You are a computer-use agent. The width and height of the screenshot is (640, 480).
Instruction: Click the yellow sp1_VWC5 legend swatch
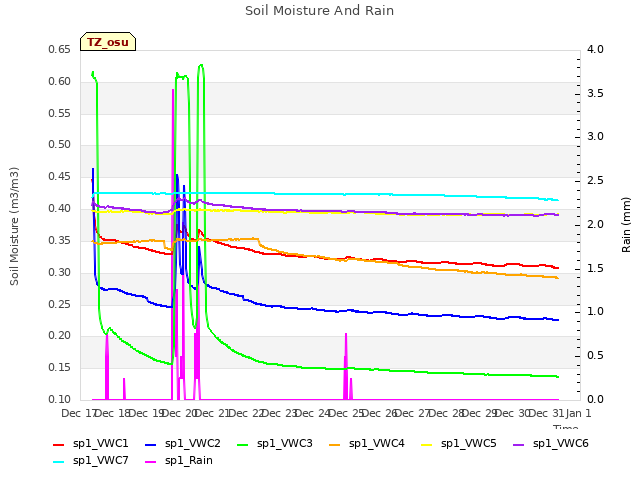pyautogui.click(x=427, y=445)
